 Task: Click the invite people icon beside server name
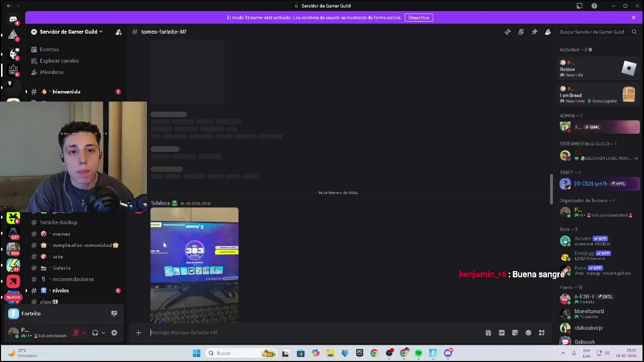click(x=119, y=32)
